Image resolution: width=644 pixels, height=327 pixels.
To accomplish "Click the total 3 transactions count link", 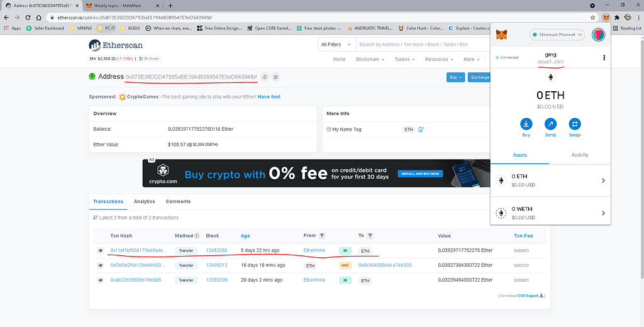I will click(x=150, y=218).
